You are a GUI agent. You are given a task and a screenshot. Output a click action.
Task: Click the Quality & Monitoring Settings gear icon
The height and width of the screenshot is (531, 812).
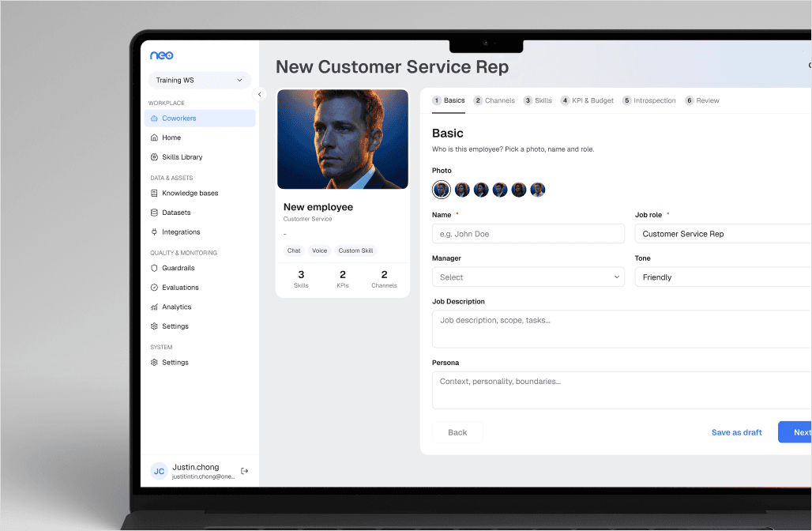click(x=154, y=326)
